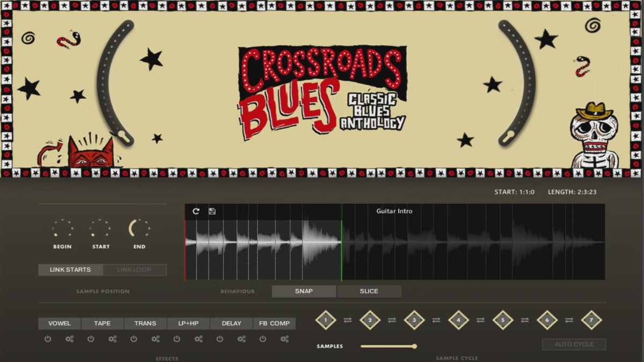Toggle the LINK STARTS button
This screenshot has width=644, height=362.
point(70,270)
